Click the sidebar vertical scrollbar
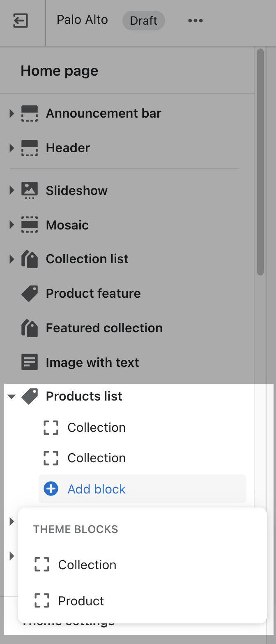The width and height of the screenshot is (276, 644). coord(260,162)
